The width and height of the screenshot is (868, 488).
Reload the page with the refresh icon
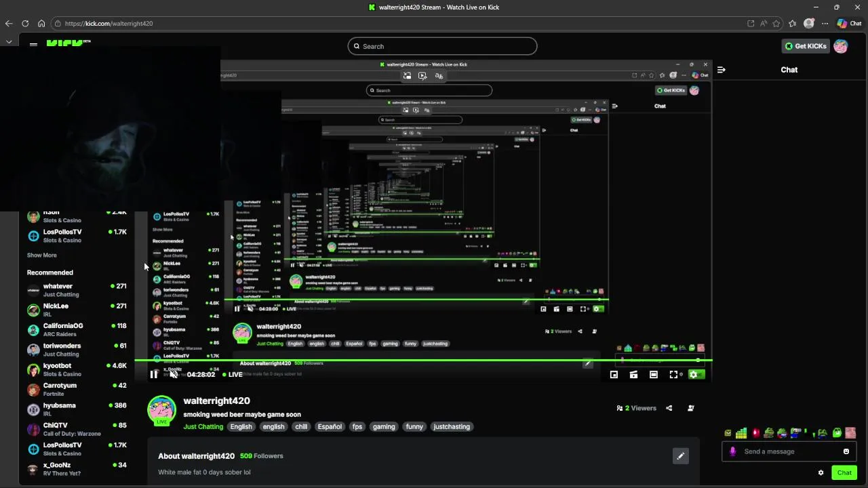[x=25, y=23]
